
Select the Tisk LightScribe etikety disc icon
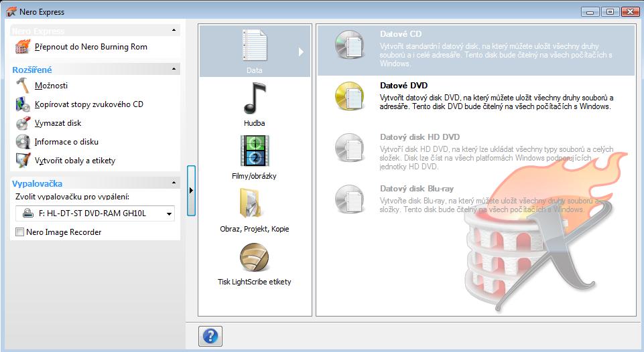254,257
